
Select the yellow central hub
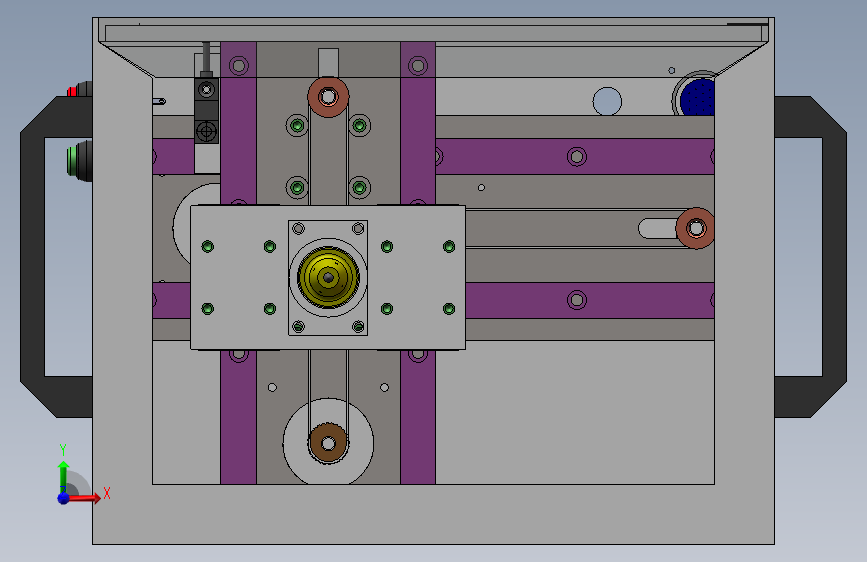328,277
